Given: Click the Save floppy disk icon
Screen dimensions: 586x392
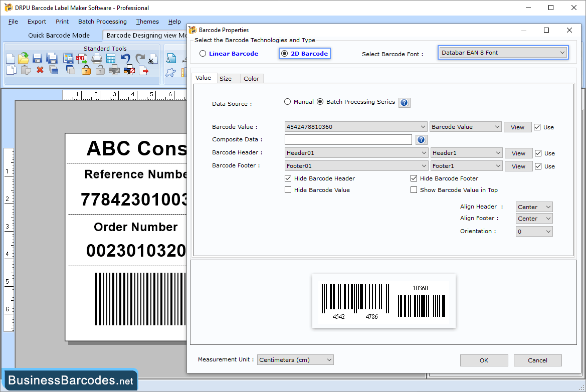Looking at the screenshot, I should point(37,58).
